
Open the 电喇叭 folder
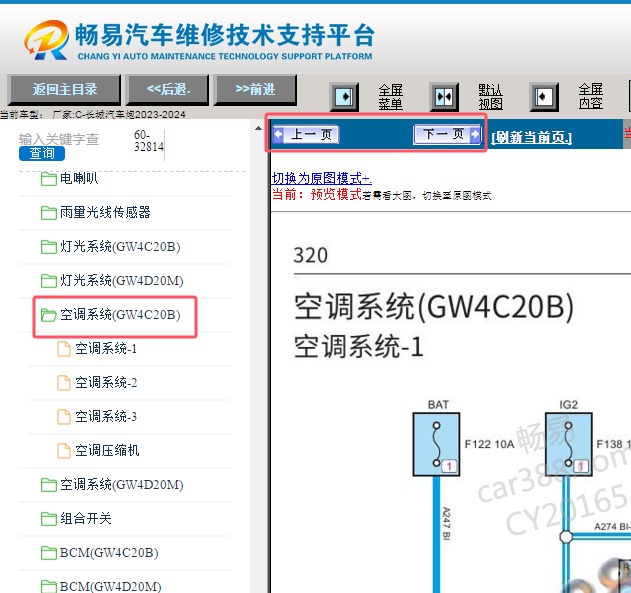pos(69,178)
